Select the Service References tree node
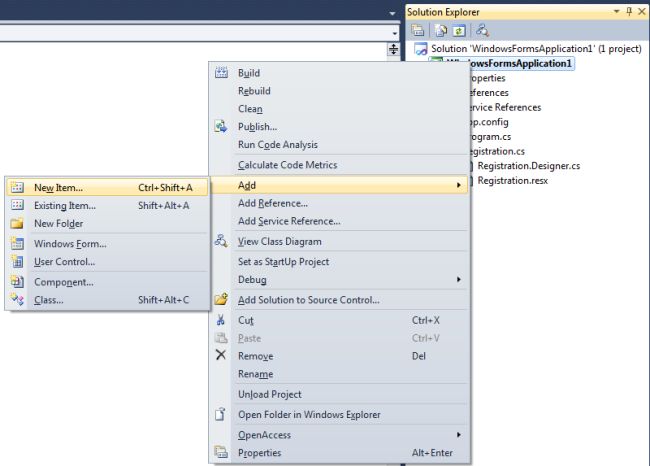The height and width of the screenshot is (466, 650). 505,107
